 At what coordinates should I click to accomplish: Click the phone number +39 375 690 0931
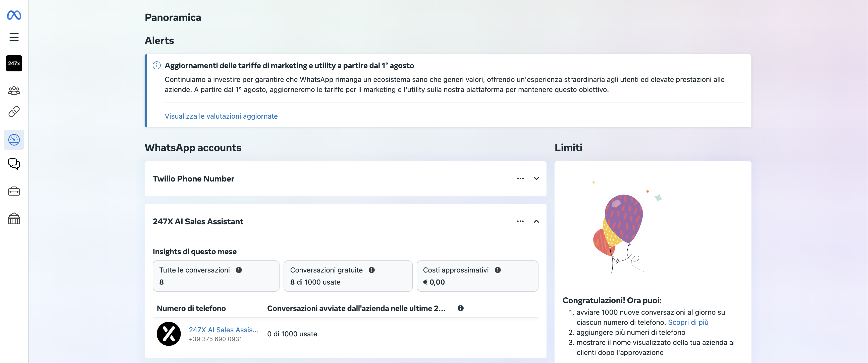(215, 339)
